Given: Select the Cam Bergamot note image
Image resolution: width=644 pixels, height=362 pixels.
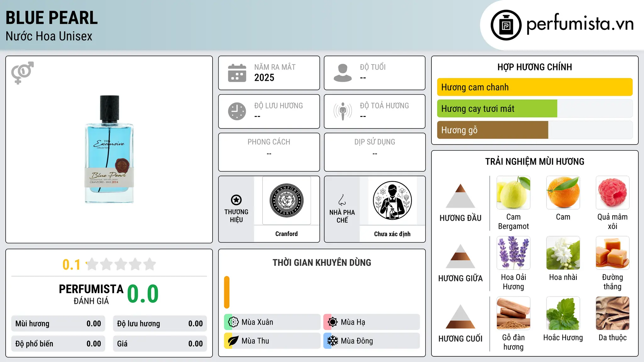Looking at the screenshot, I should [x=514, y=193].
